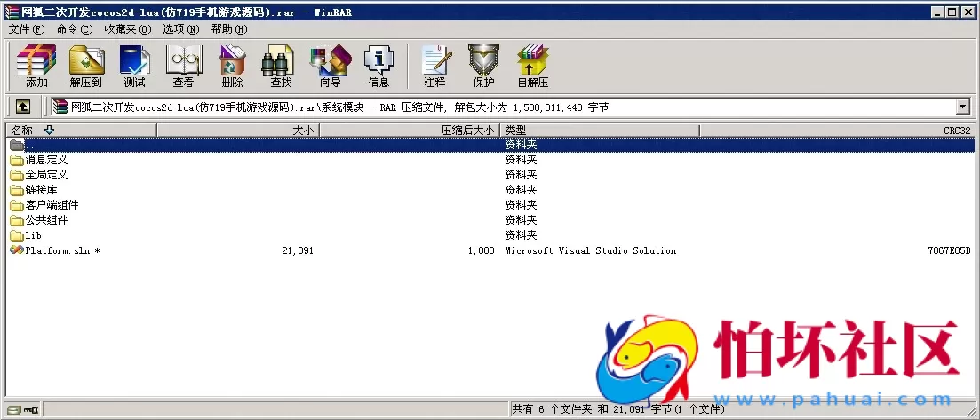Click the drive icon in status bar
This screenshot has height=420, width=980.
coord(14,410)
